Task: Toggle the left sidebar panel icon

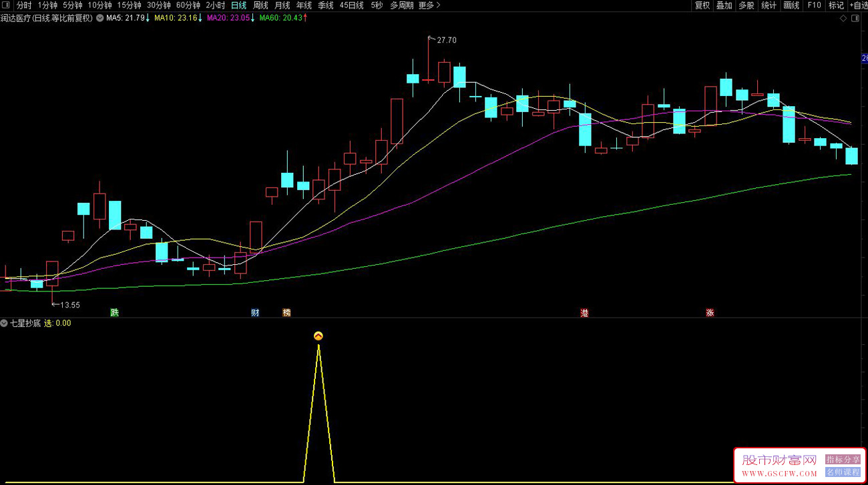Action: pyautogui.click(x=6, y=5)
